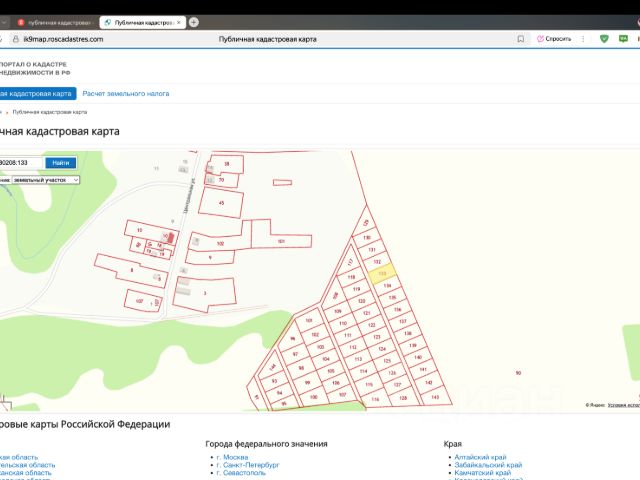Select parcel 121 on the map
Viewport: 640px width, 480px height.
tap(367, 313)
